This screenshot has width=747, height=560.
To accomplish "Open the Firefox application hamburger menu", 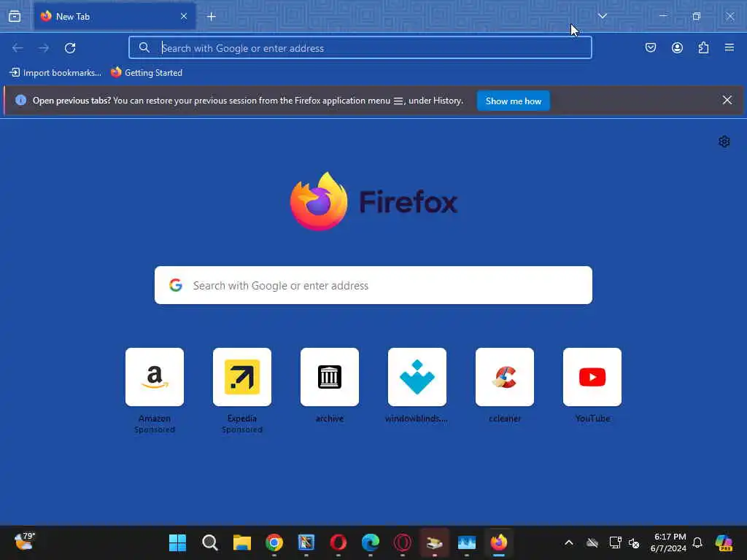I will tap(729, 47).
